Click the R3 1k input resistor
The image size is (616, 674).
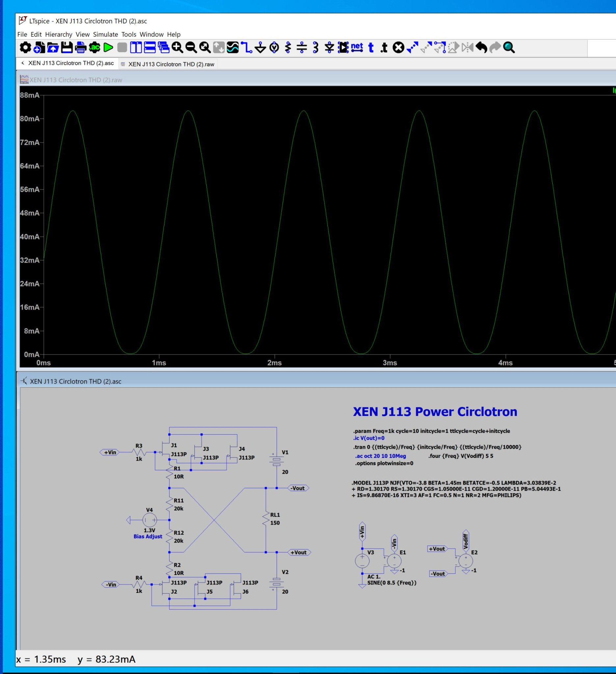click(139, 452)
